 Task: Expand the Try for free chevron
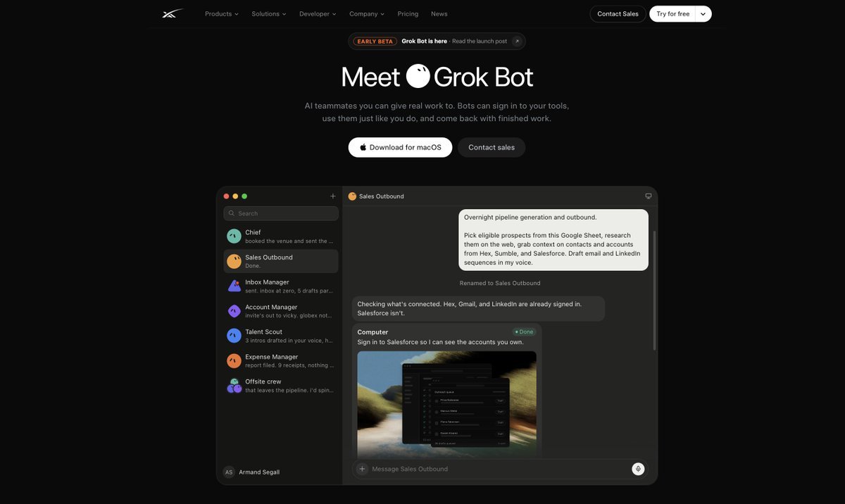pyautogui.click(x=703, y=14)
